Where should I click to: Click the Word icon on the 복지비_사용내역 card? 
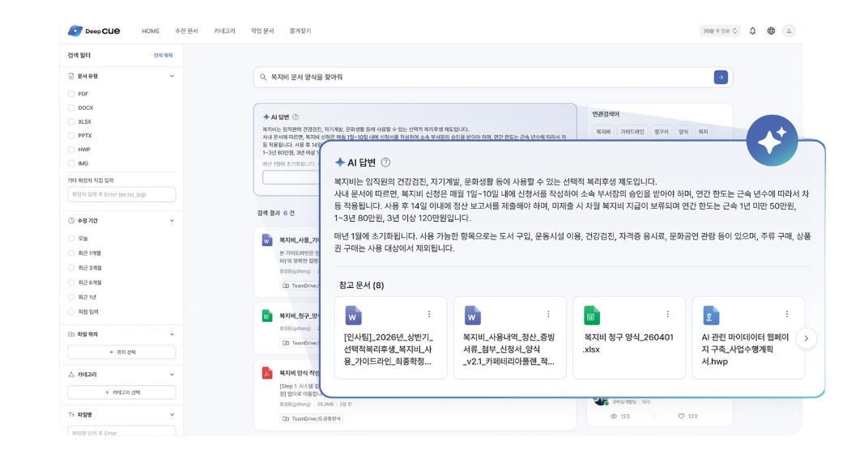coord(472,315)
